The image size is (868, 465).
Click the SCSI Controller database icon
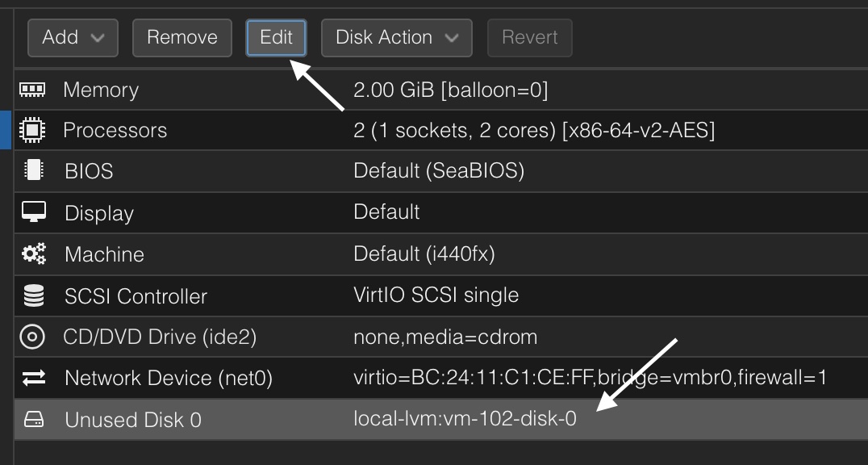(33, 295)
